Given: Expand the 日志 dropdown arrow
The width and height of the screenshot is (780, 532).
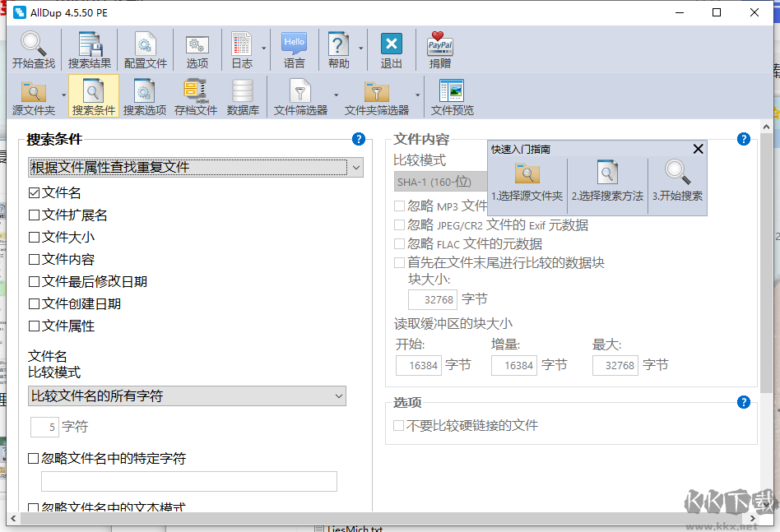Looking at the screenshot, I should pyautogui.click(x=263, y=49).
